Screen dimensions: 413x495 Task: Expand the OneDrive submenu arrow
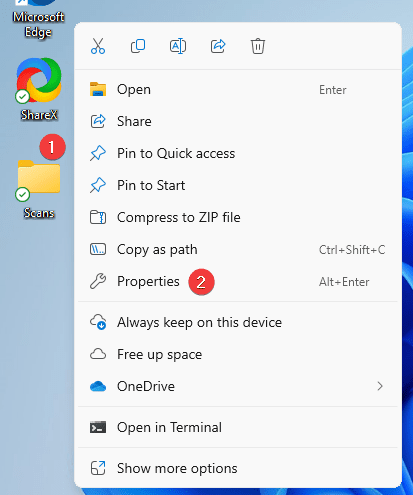click(x=380, y=386)
